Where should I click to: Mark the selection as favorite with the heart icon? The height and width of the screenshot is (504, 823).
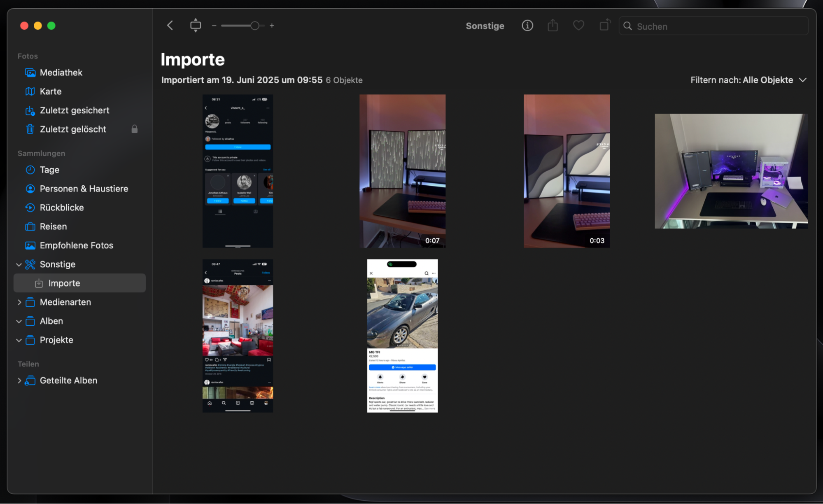pyautogui.click(x=578, y=25)
